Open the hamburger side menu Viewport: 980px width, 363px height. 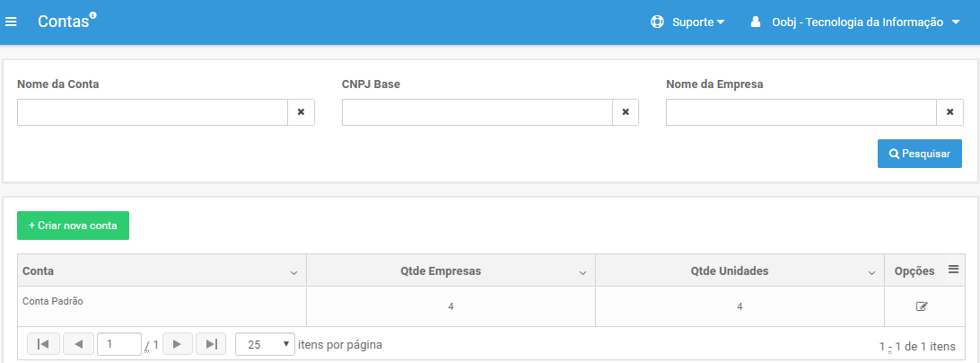tap(11, 22)
